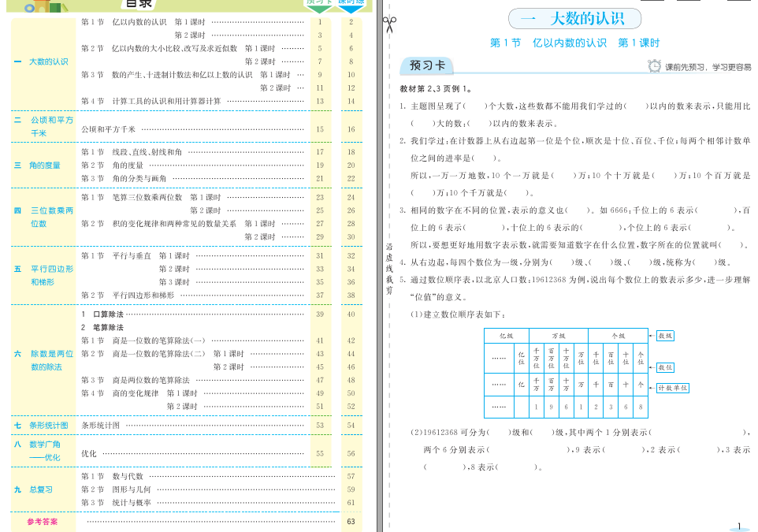Click the 参考答案 entry in contents
This screenshot has width=758, height=532.
42,522
